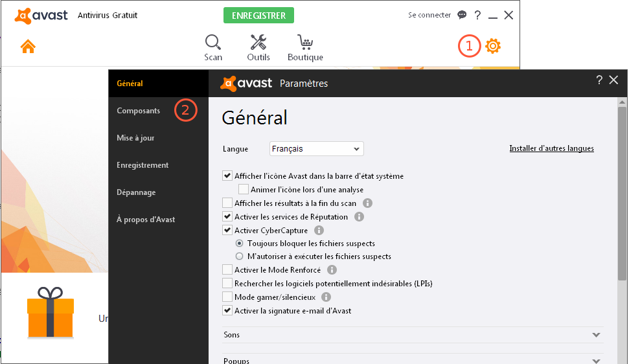
Task: Select M'autoriser à exécuter les fichiers suspects
Action: click(240, 256)
